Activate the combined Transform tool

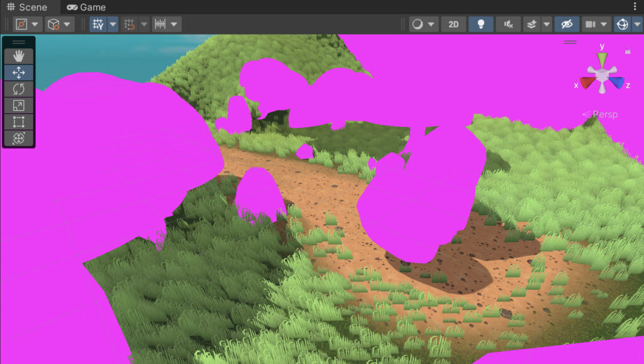coord(19,138)
